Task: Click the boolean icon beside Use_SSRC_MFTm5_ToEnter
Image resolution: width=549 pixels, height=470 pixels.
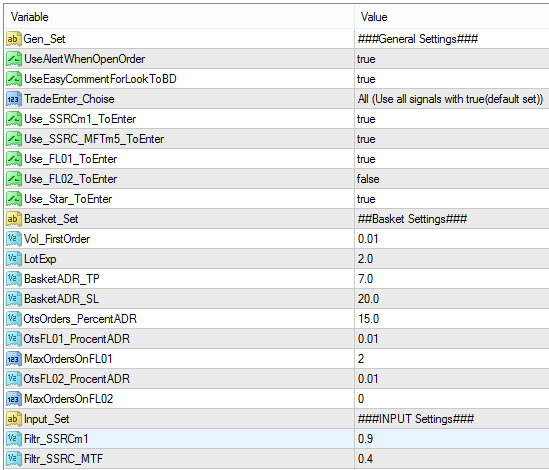Action: tap(14, 139)
